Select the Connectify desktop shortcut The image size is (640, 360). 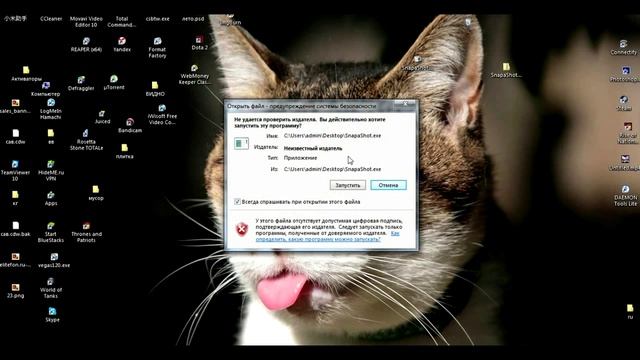(624, 47)
